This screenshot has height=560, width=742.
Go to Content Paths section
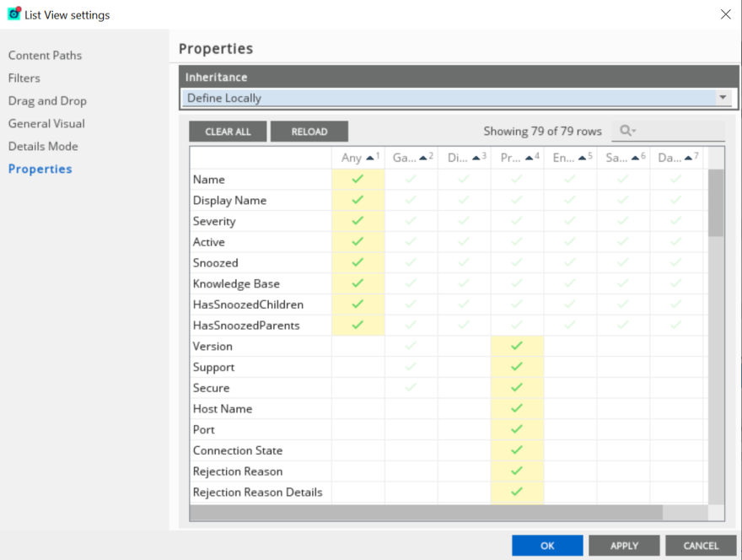(x=45, y=55)
